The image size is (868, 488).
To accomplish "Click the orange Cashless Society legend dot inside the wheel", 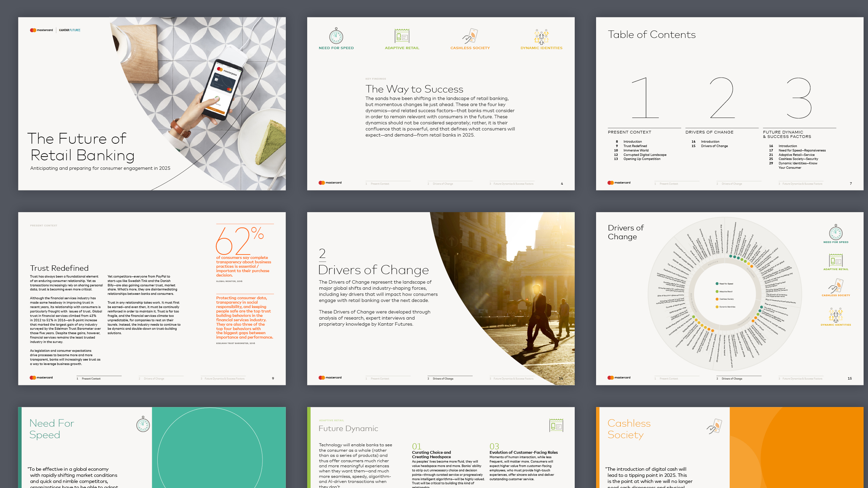I will [x=717, y=299].
